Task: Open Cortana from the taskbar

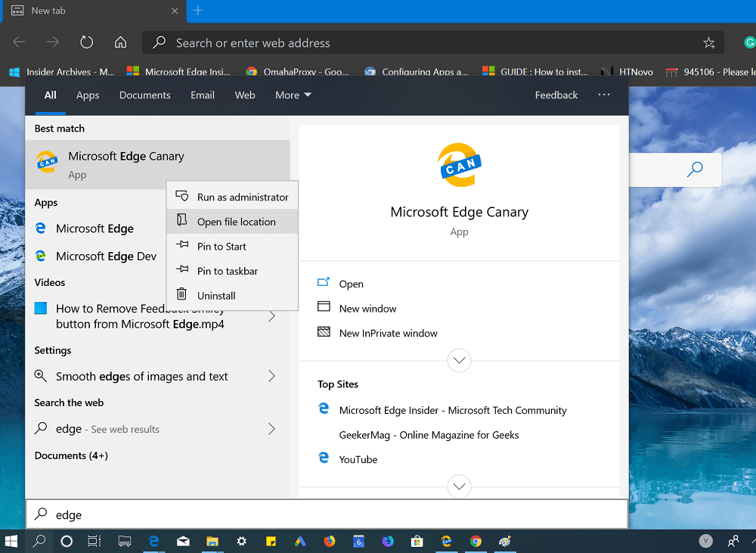Action: [67, 541]
